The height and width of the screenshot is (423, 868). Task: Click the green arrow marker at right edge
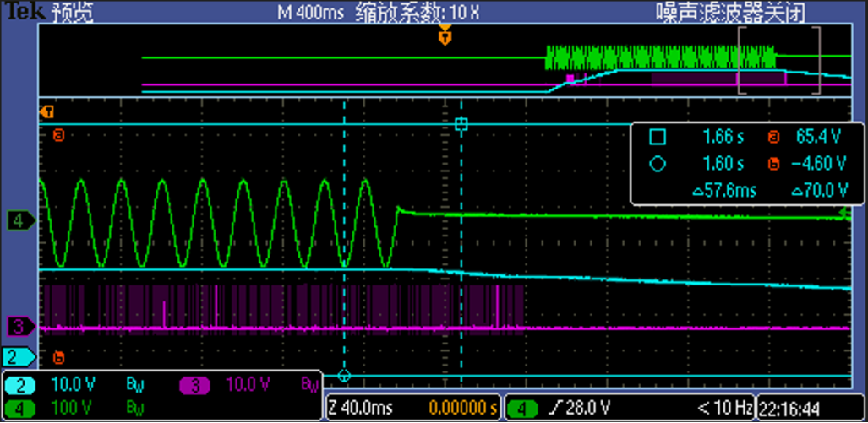[845, 213]
